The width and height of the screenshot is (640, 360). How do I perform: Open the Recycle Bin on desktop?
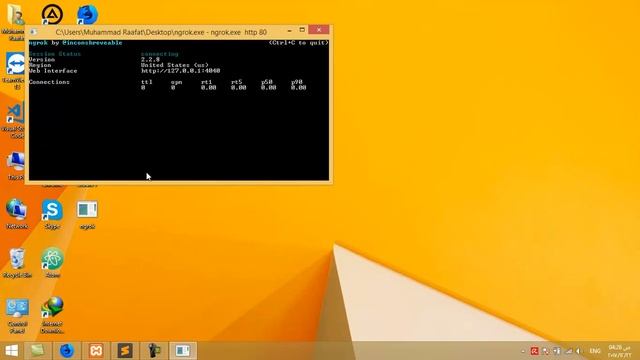click(17, 263)
